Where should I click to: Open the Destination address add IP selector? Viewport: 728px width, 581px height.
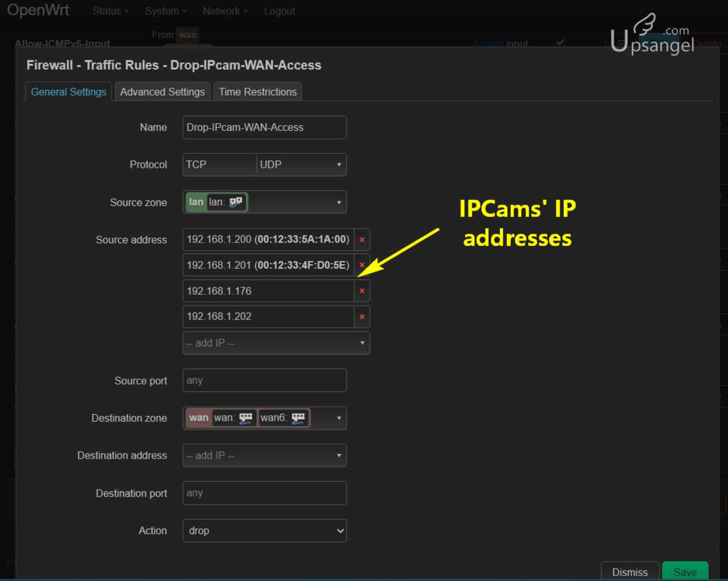[x=264, y=455]
